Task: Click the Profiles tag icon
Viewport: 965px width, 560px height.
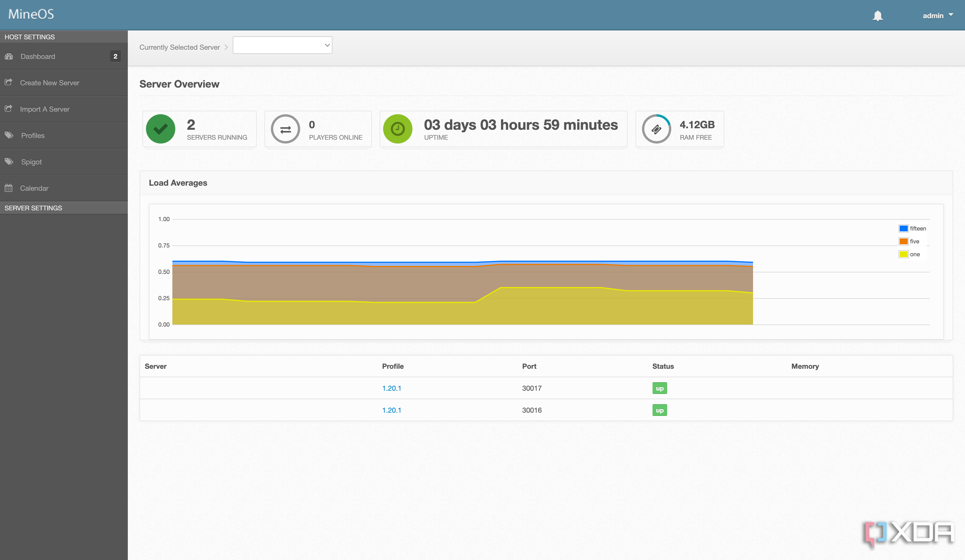Action: click(9, 135)
